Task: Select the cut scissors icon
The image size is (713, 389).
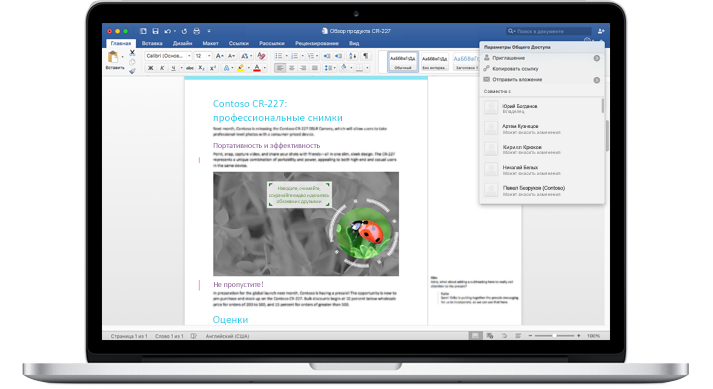Action: pyautogui.click(x=132, y=53)
